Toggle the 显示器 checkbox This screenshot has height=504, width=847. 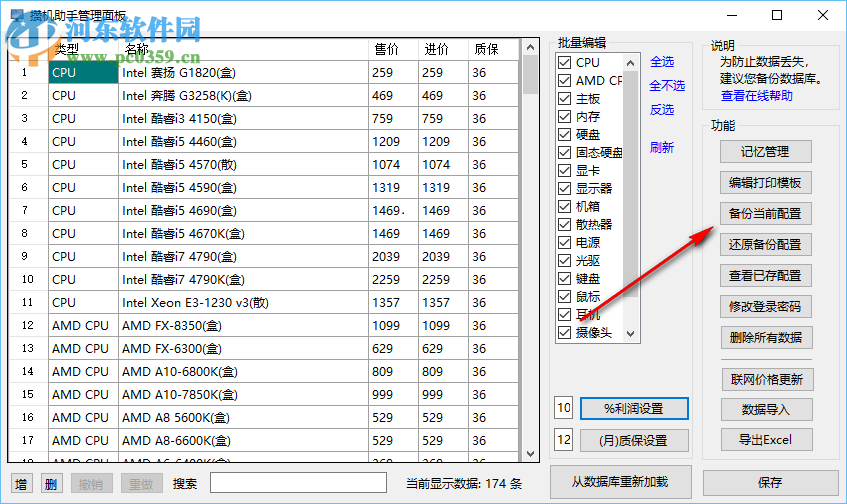click(x=564, y=189)
